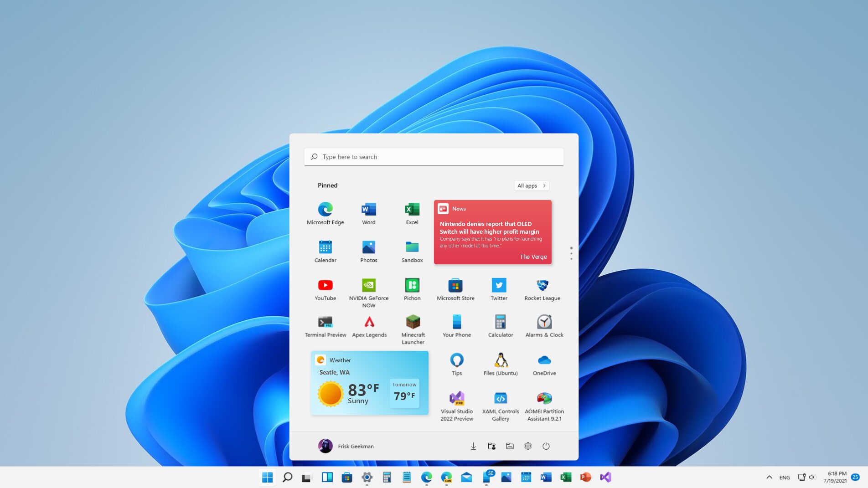The width and height of the screenshot is (868, 488).
Task: Click the ENG language indicator
Action: point(785,478)
